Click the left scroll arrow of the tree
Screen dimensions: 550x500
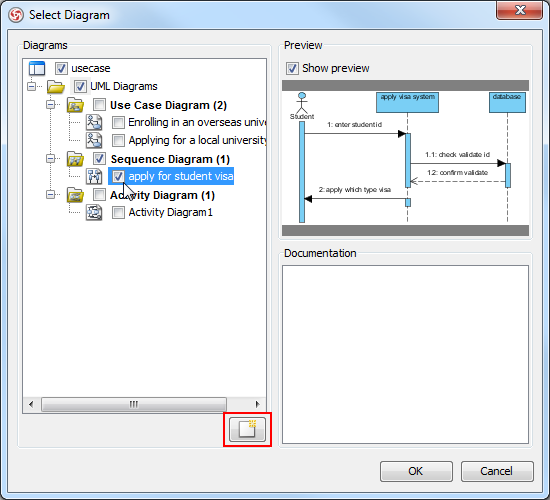pos(31,404)
